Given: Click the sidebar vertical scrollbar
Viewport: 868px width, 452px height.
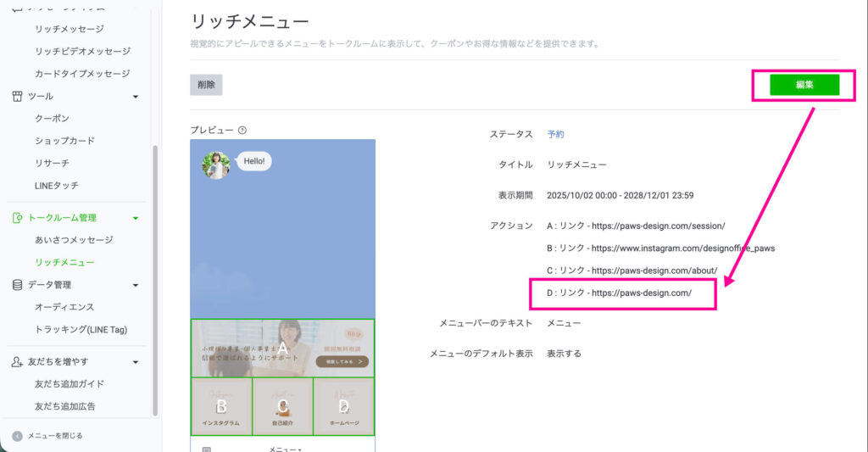Looking at the screenshot, I should (x=154, y=280).
